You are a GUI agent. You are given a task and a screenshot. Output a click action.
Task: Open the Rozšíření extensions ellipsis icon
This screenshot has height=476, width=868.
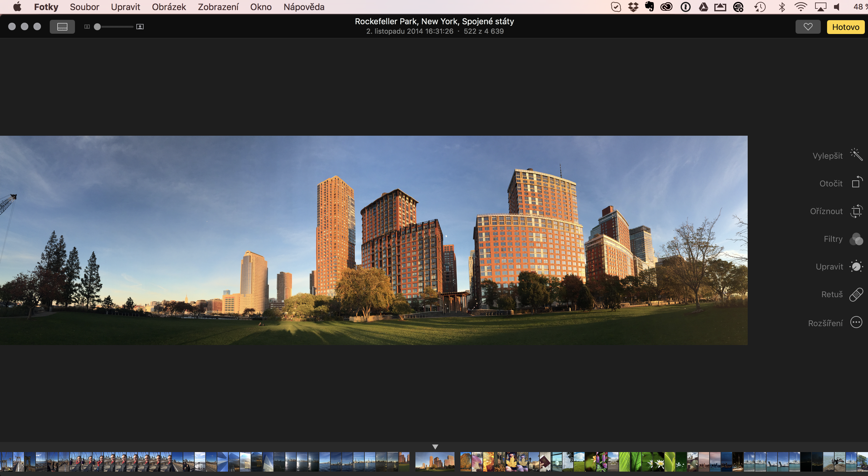pos(856,322)
